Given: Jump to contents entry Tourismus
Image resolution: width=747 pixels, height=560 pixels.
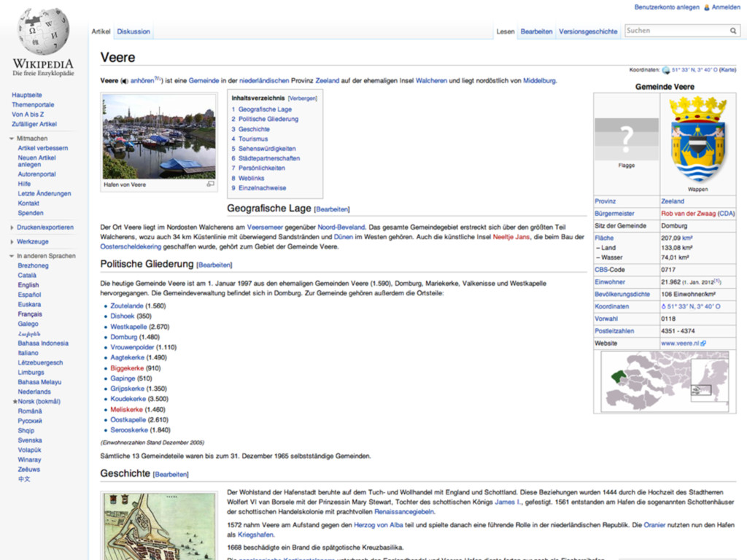Looking at the screenshot, I should tap(253, 139).
